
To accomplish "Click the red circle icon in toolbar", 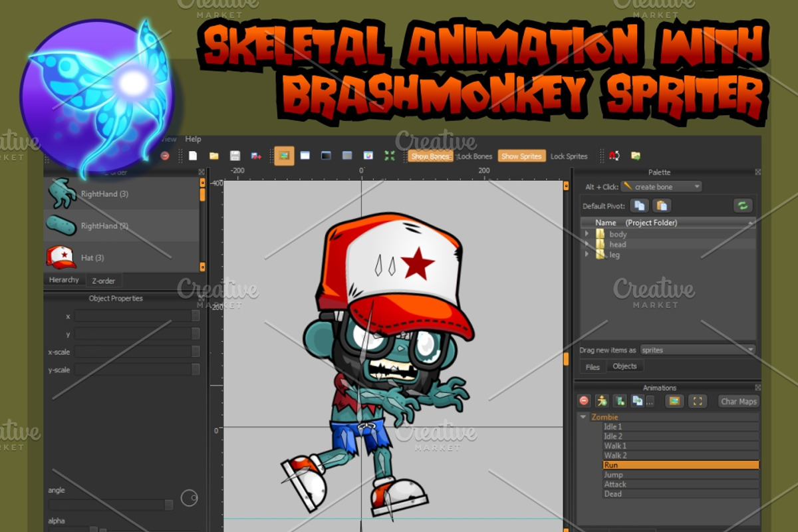I will pyautogui.click(x=165, y=156).
